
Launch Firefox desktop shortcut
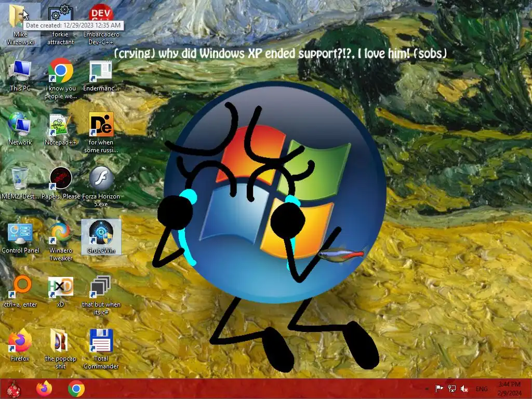coord(20,345)
